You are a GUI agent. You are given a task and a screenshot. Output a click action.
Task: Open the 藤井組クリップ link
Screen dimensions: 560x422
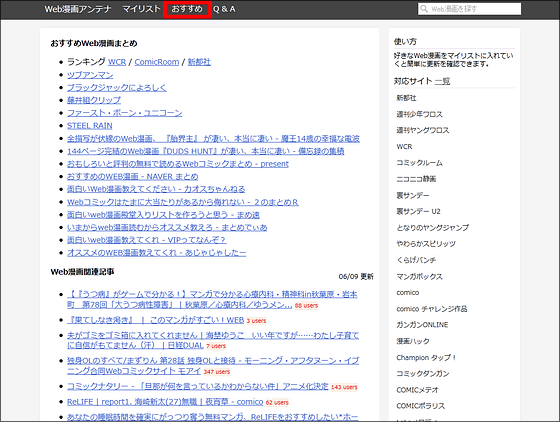pos(94,100)
